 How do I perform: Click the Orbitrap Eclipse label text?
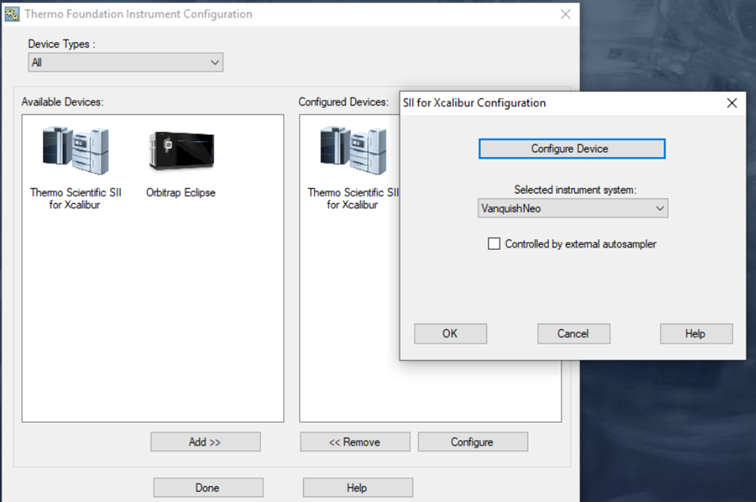pyautogui.click(x=181, y=192)
